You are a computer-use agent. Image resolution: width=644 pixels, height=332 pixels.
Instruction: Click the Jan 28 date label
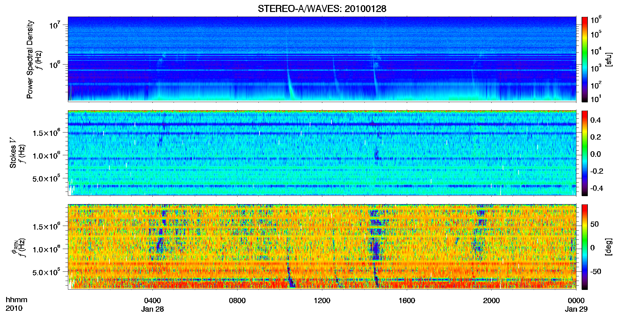[x=152, y=309]
